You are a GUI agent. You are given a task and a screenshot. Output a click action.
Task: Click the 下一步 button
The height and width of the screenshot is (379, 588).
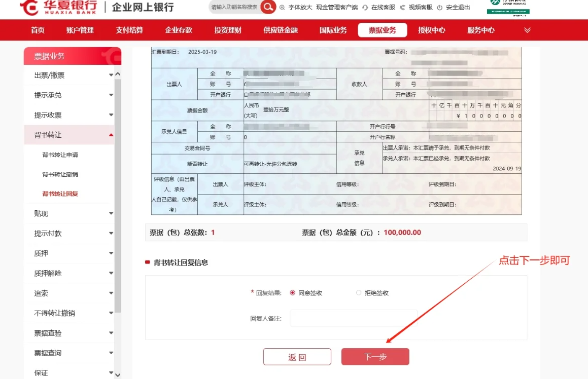[x=375, y=357]
